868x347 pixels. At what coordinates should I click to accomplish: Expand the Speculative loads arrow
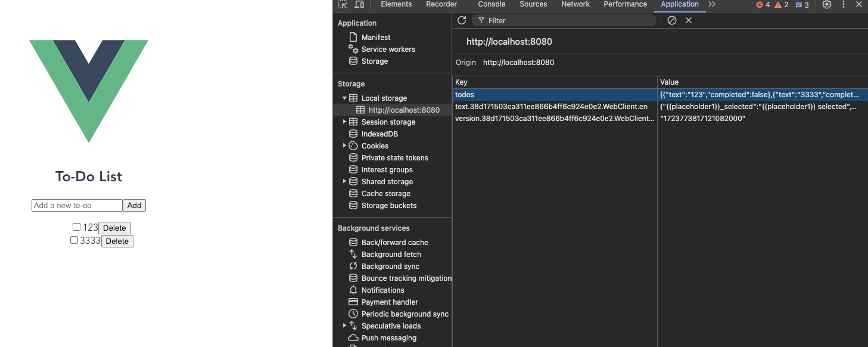(x=344, y=326)
